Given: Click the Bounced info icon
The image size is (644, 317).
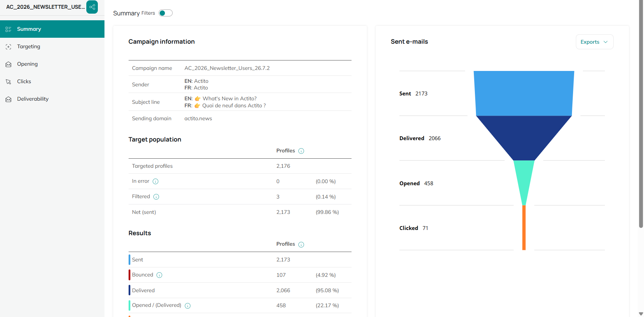Looking at the screenshot, I should 159,275.
